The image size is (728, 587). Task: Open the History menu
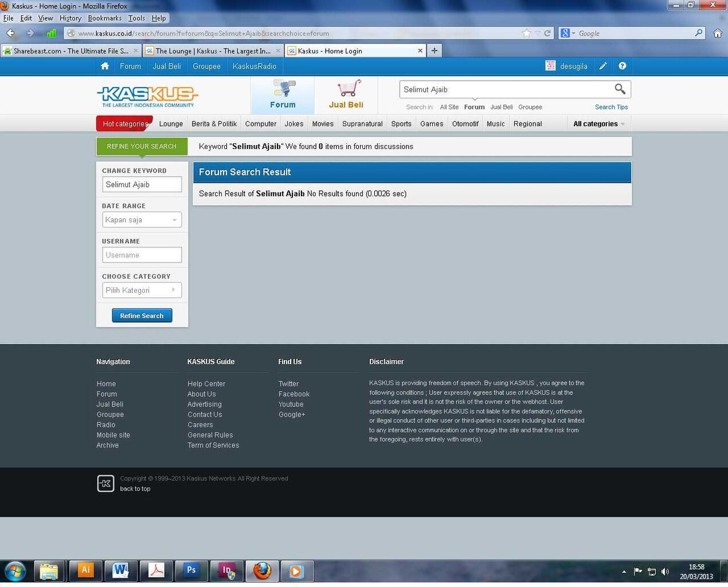[71, 18]
